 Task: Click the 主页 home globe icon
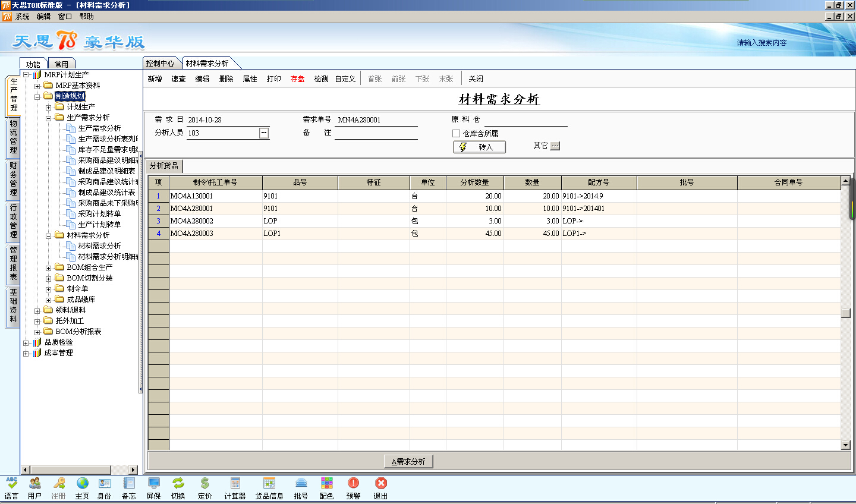click(82, 484)
